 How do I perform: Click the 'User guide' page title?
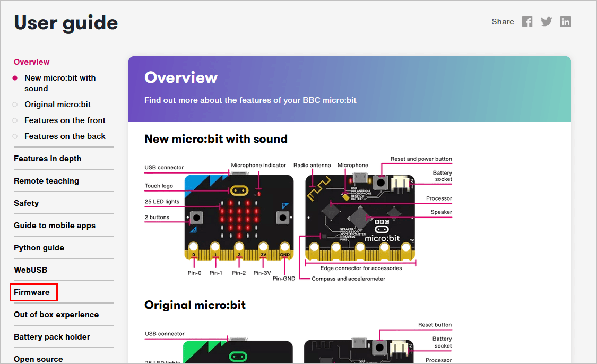click(66, 23)
